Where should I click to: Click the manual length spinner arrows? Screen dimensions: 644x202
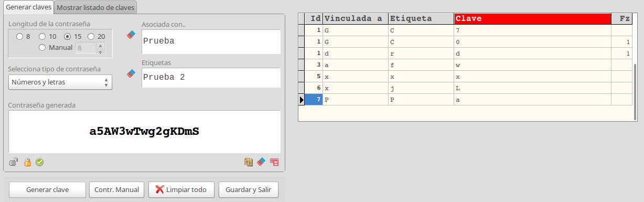coord(101,48)
